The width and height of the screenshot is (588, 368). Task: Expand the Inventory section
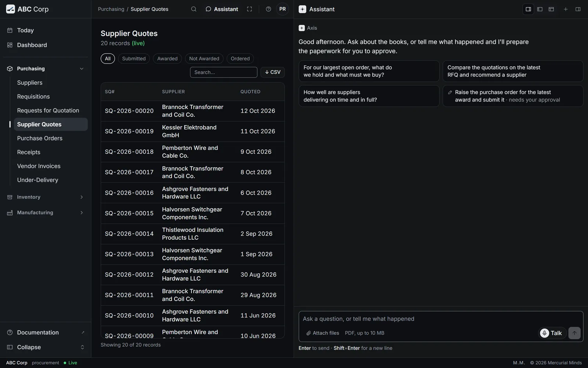point(46,197)
